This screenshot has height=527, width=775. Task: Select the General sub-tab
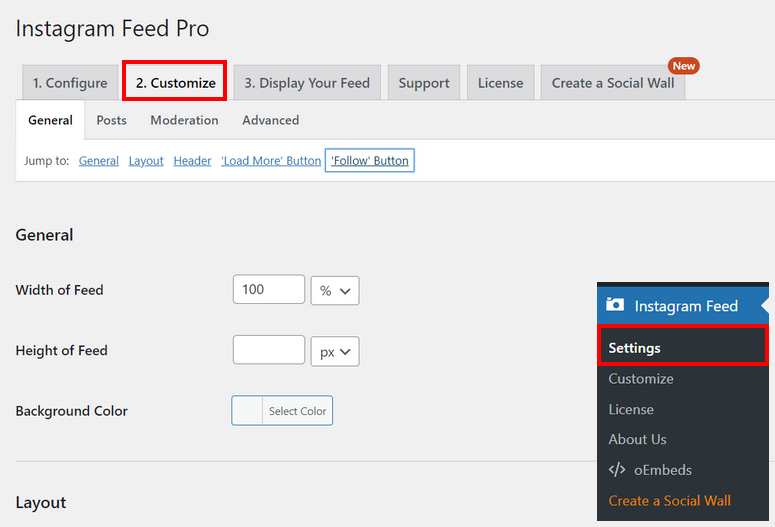coord(50,120)
